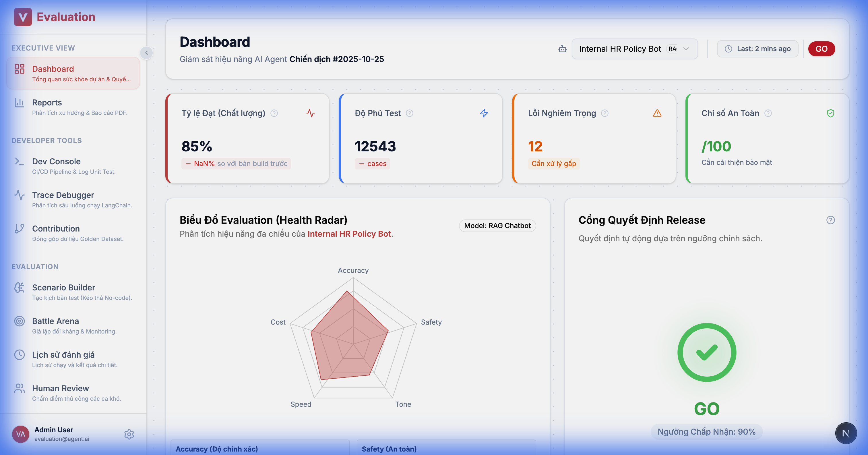Collapse the sidebar with the left chevron
The width and height of the screenshot is (868, 455).
pyautogui.click(x=146, y=53)
